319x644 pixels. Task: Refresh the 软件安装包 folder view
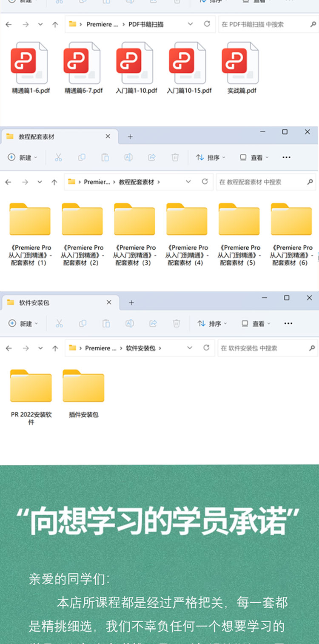[206, 348]
